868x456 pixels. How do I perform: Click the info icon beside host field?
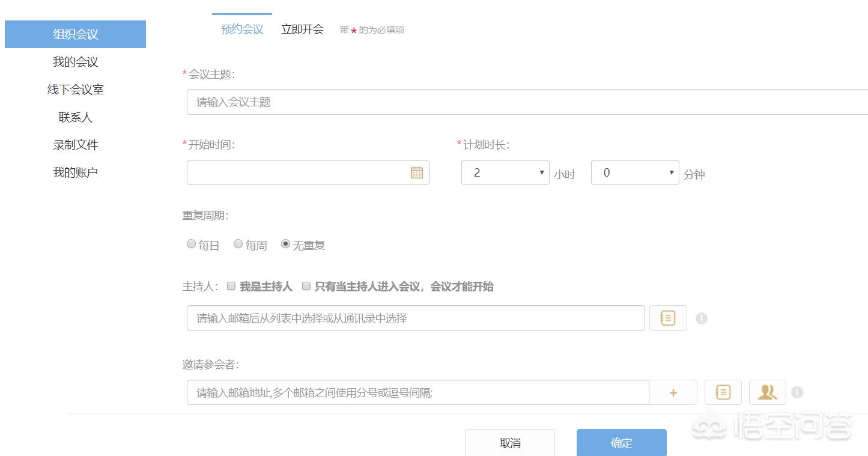coord(702,318)
